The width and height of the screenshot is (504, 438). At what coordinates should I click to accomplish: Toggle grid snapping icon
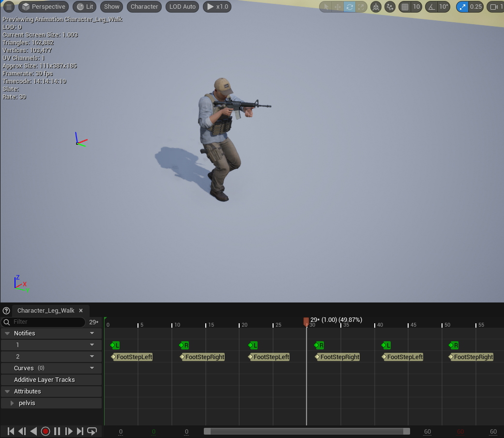[x=405, y=7]
